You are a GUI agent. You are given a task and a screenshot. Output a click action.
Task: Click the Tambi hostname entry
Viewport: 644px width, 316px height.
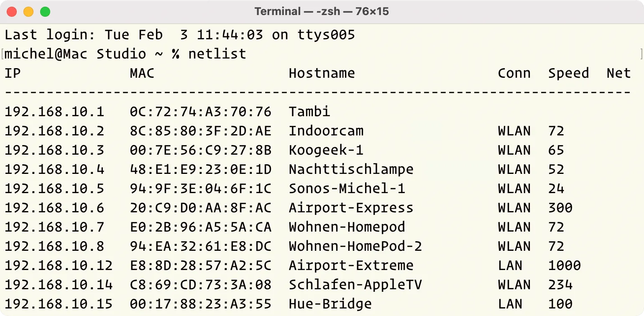309,112
